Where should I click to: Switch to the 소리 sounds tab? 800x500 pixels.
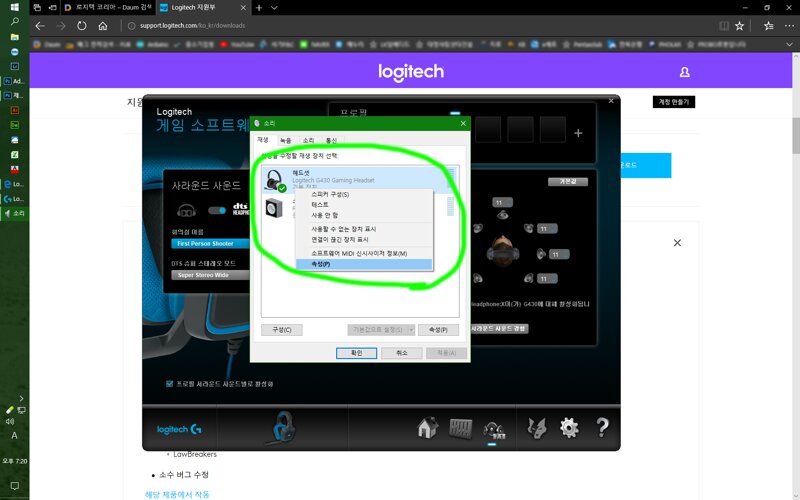(308, 140)
